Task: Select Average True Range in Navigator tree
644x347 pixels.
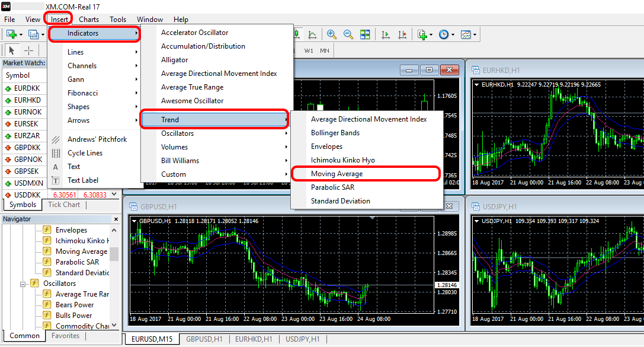Action: tap(82, 294)
